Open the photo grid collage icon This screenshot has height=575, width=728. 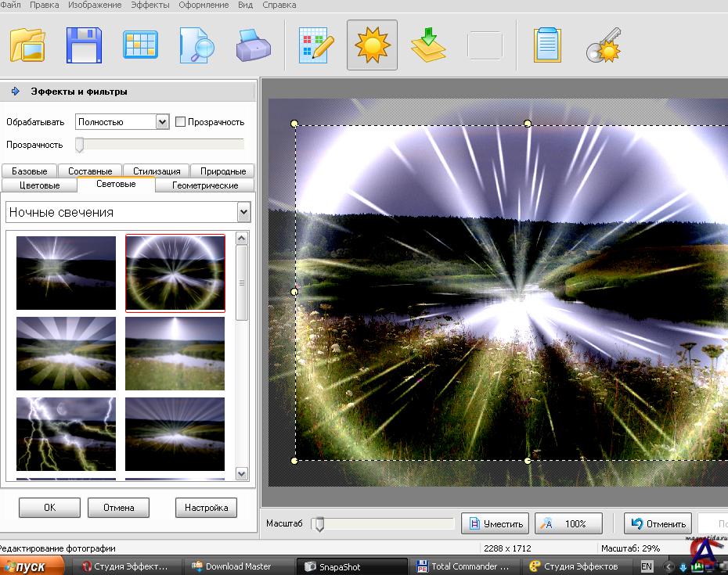click(140, 45)
